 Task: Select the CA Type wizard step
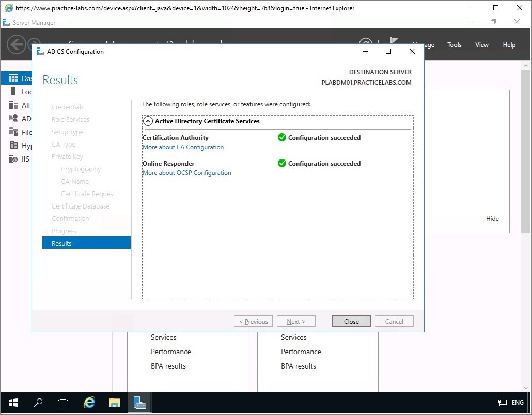(64, 145)
